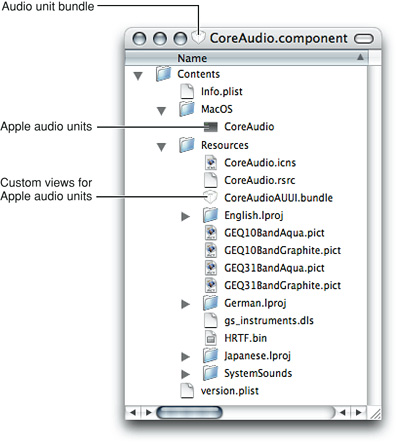Click the Resources folder icon
396x444 pixels.
pos(187,145)
